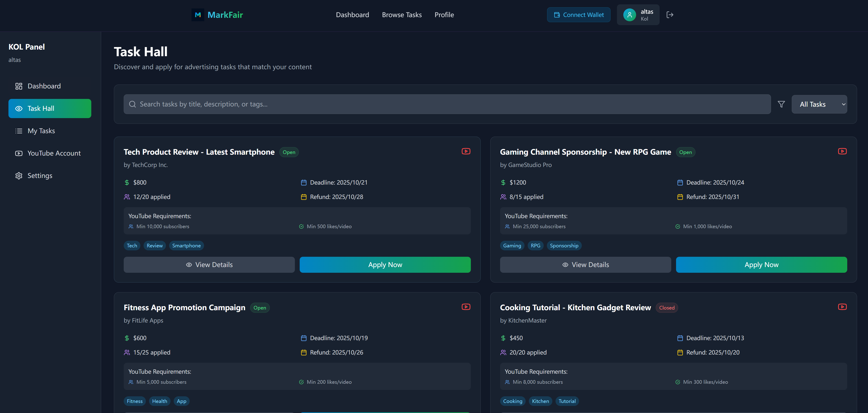868x413 pixels.
Task: Click YouTube icon on Fitness App Promotion card
Action: pyautogui.click(x=466, y=307)
